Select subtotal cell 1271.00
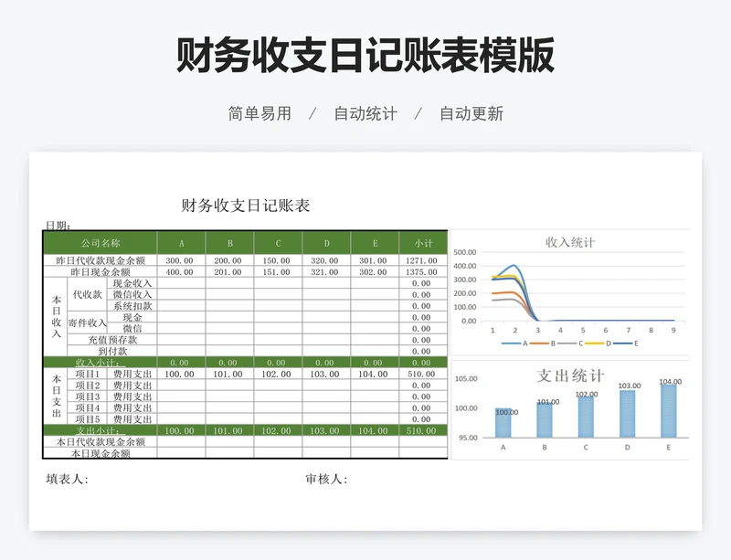The width and height of the screenshot is (731, 560). tap(423, 260)
